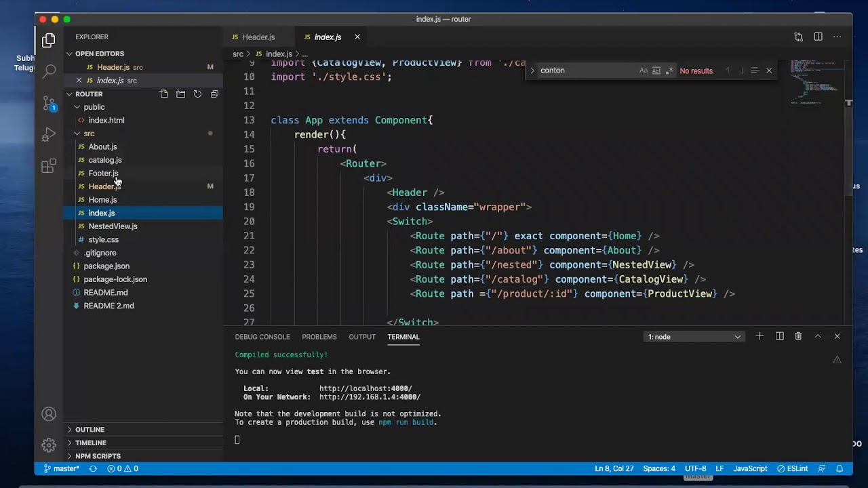This screenshot has width=868, height=488.
Task: Click the JavaScript language mode in status bar
Action: pos(750,468)
